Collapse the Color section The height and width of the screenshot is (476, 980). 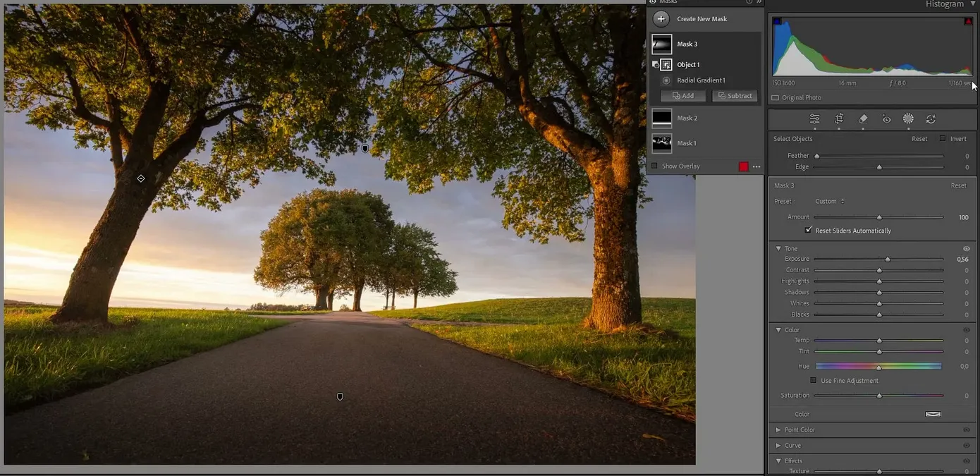[x=778, y=330]
